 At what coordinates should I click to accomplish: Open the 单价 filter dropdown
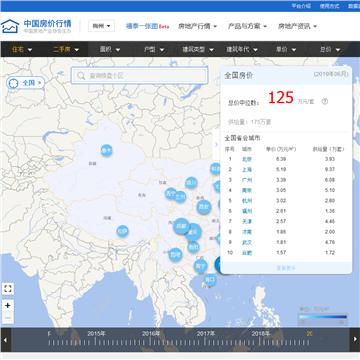click(x=286, y=49)
